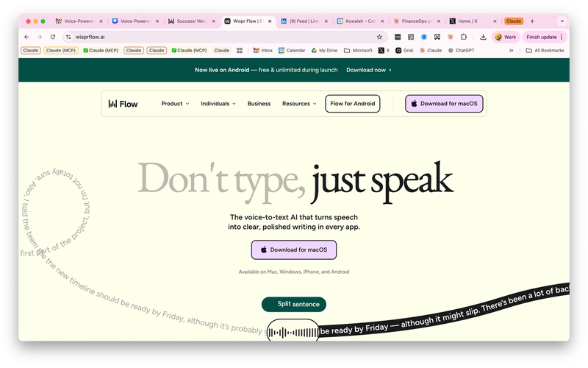The height and width of the screenshot is (368, 588).
Task: Show browser downloads via the download icon
Action: tap(483, 37)
